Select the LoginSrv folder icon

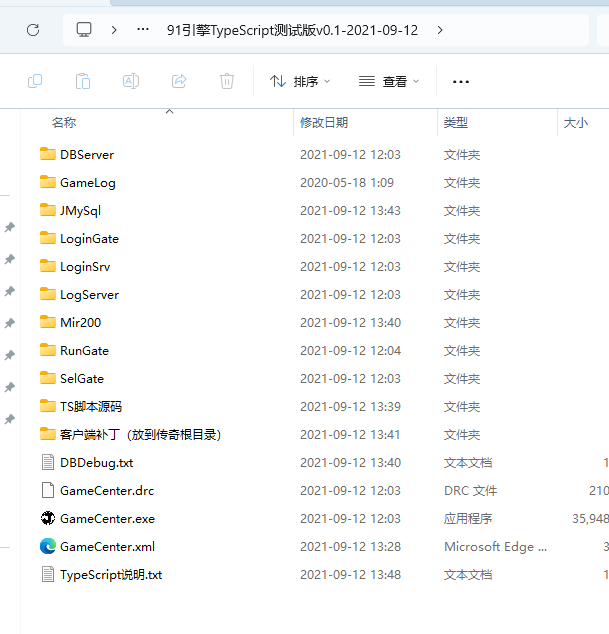point(48,266)
